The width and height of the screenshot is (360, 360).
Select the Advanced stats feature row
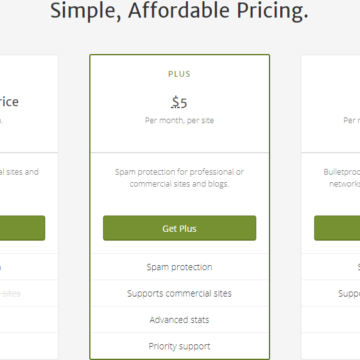pos(179,320)
